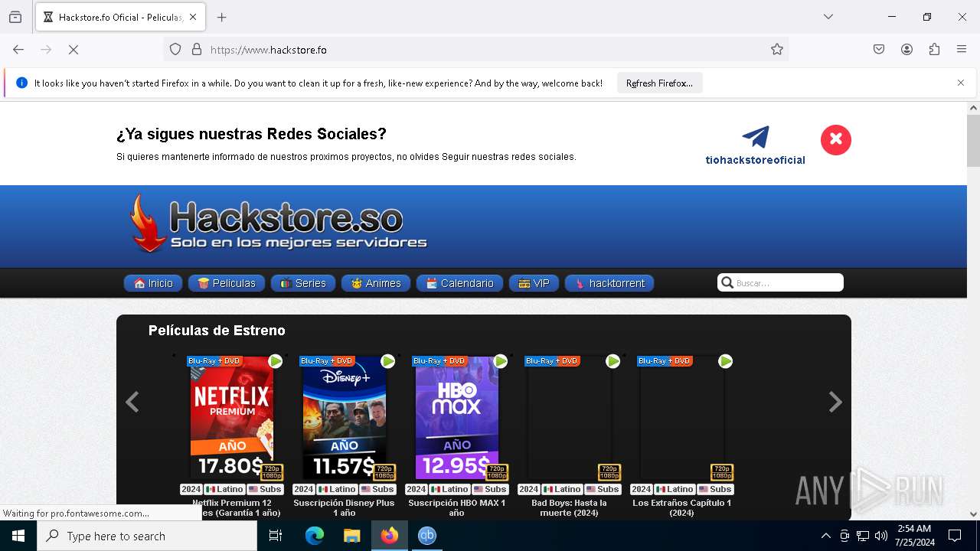Click the page vertical scrollbar thumb
The image size is (980, 551).
(x=974, y=142)
